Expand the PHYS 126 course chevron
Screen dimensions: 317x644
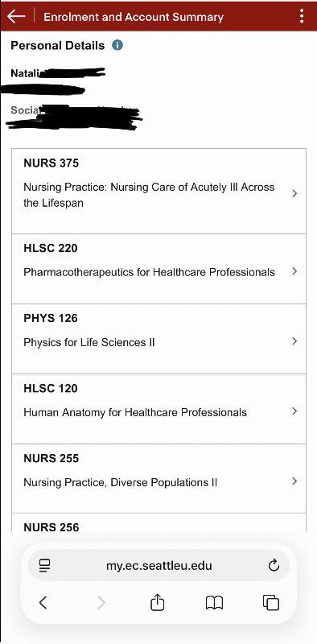(294, 341)
